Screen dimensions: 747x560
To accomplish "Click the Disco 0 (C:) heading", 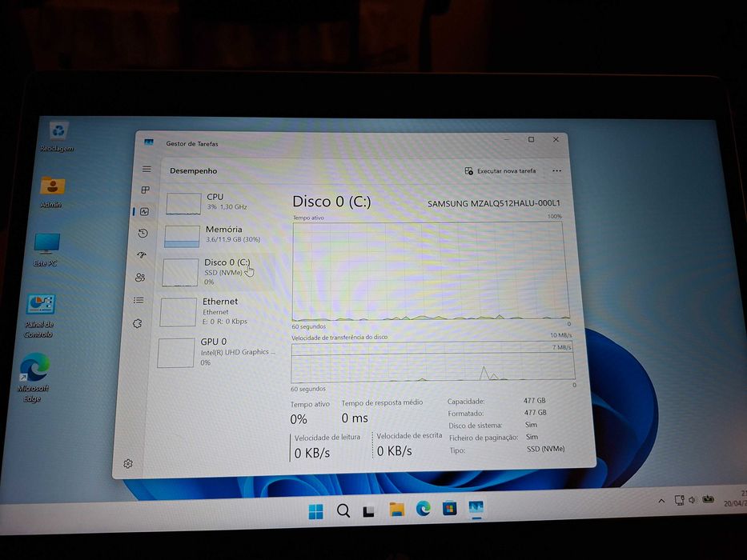I will [331, 202].
